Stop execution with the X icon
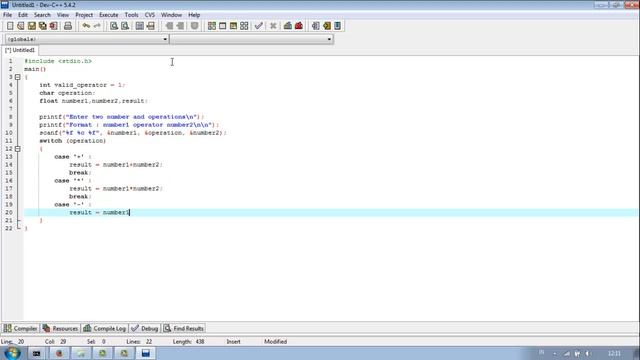 (273, 26)
